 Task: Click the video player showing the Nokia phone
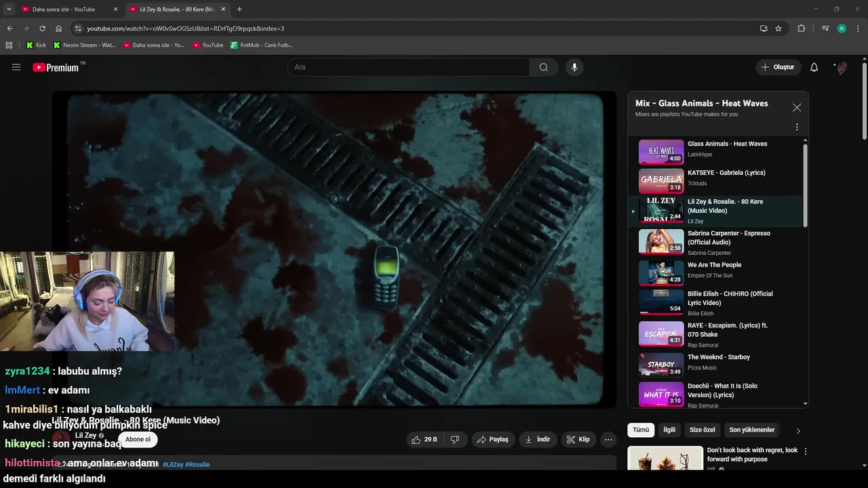point(334,249)
